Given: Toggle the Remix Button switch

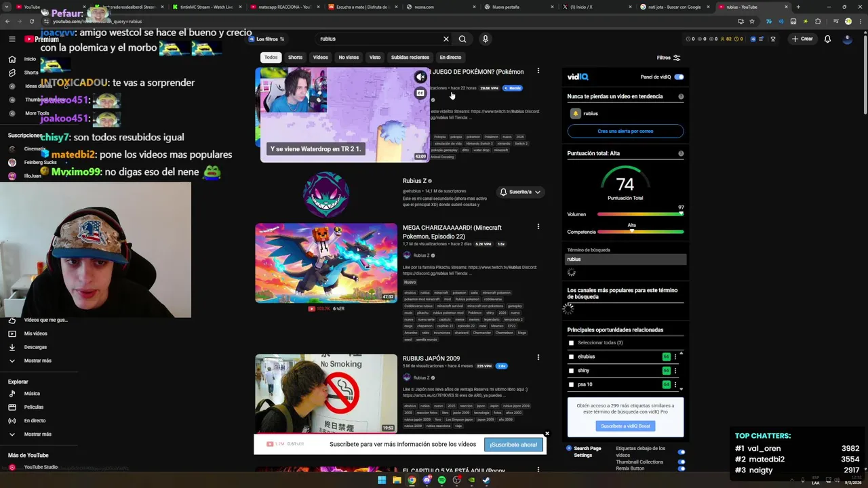Looking at the screenshot, I should tap(681, 468).
